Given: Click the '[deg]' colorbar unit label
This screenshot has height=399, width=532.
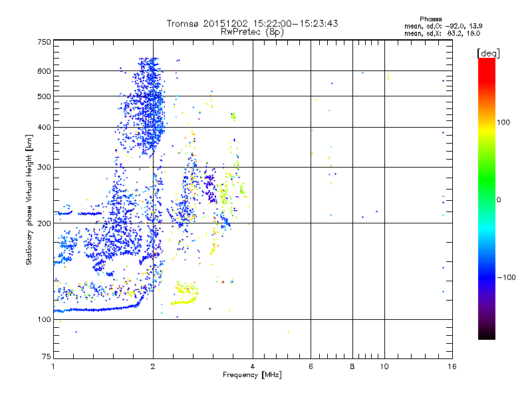Looking at the screenshot, I should pos(488,53).
